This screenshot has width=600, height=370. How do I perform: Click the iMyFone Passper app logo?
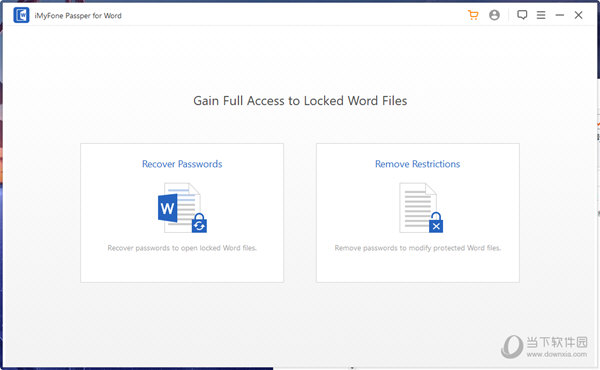coord(21,15)
